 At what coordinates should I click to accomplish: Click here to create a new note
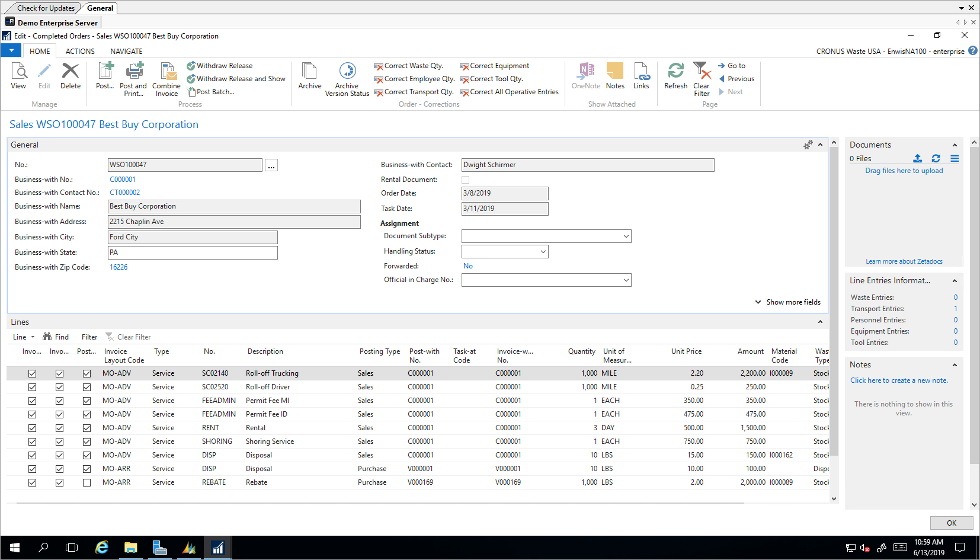pos(899,380)
